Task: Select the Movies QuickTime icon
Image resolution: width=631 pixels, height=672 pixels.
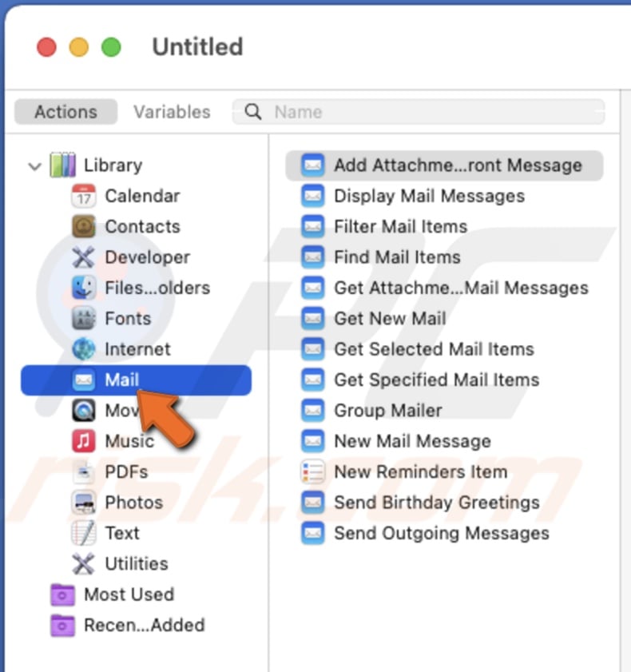Action: 84,410
